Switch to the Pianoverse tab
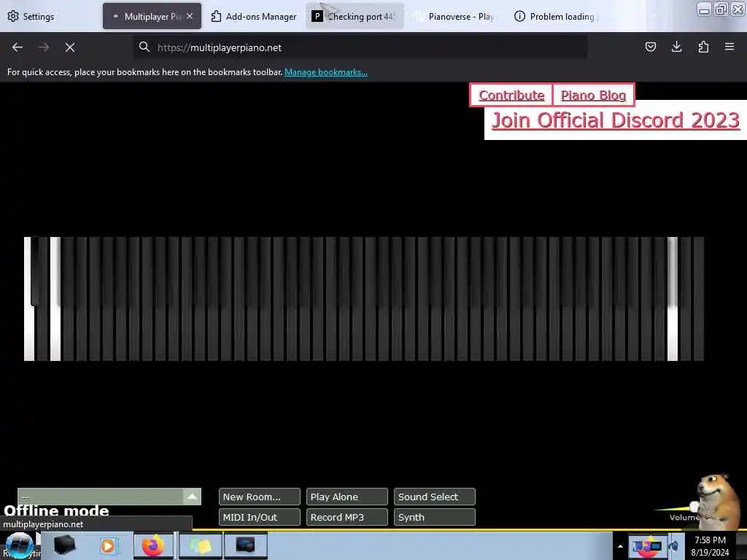Screen dimensions: 747x560 pos(455,16)
